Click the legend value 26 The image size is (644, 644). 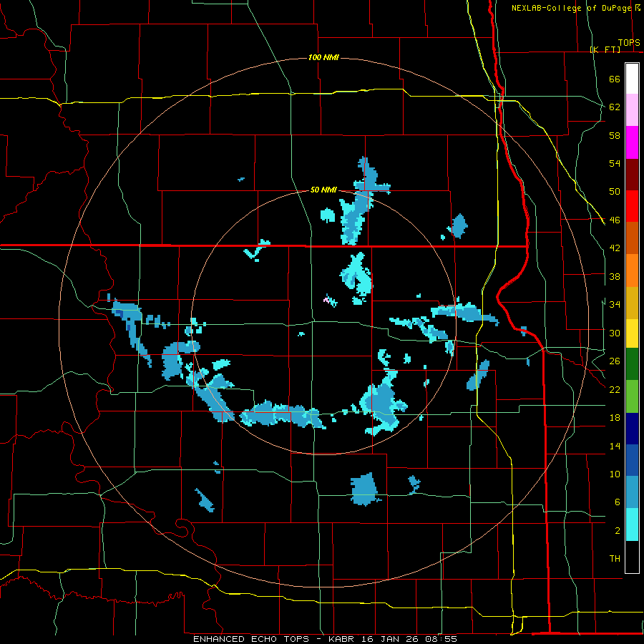(x=615, y=361)
